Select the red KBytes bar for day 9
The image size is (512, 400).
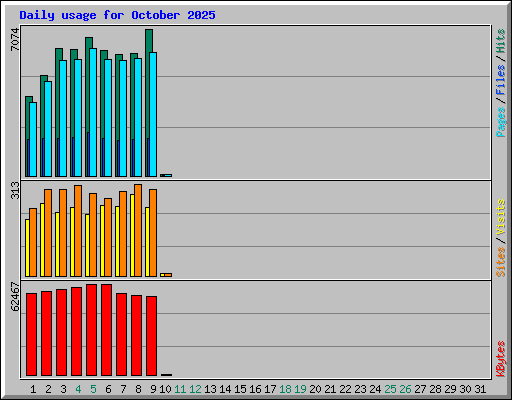(151, 336)
